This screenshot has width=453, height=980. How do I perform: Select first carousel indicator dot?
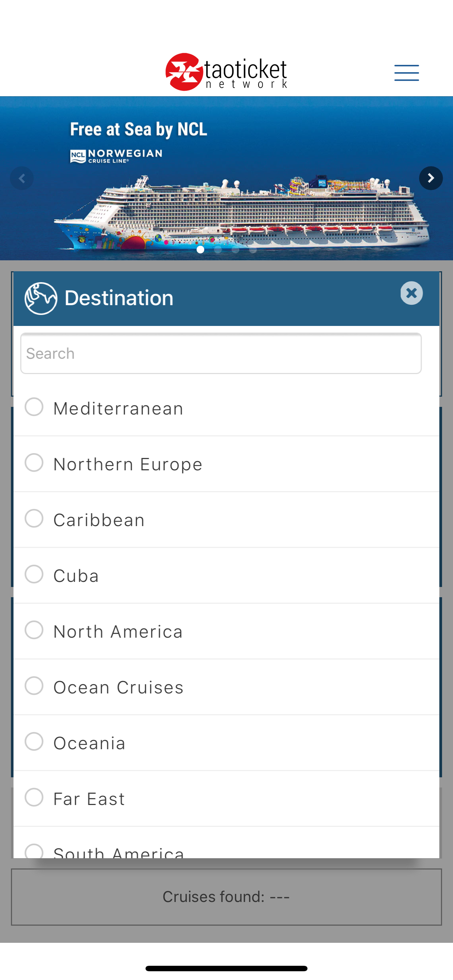click(200, 250)
